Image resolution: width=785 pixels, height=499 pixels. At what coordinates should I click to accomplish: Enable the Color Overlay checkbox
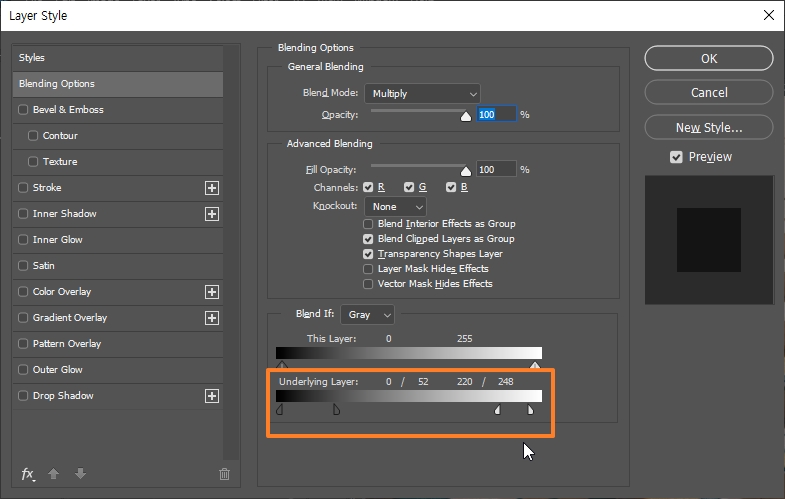coord(23,292)
